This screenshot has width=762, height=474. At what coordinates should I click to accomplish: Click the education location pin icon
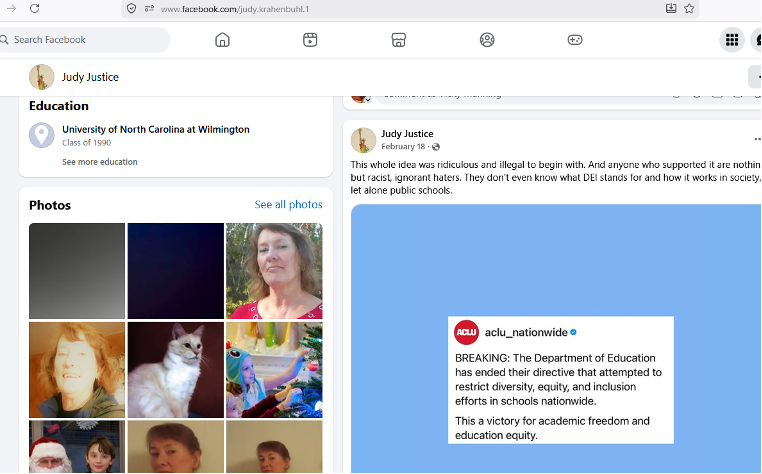[41, 135]
